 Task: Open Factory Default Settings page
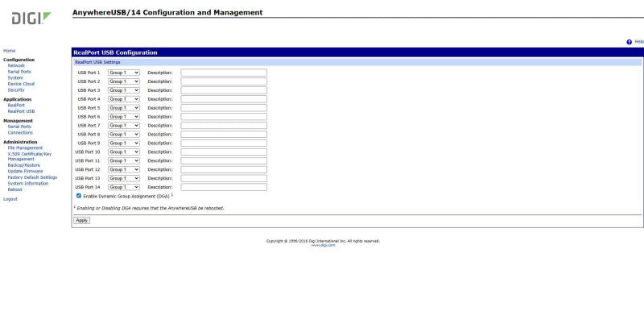(x=32, y=177)
